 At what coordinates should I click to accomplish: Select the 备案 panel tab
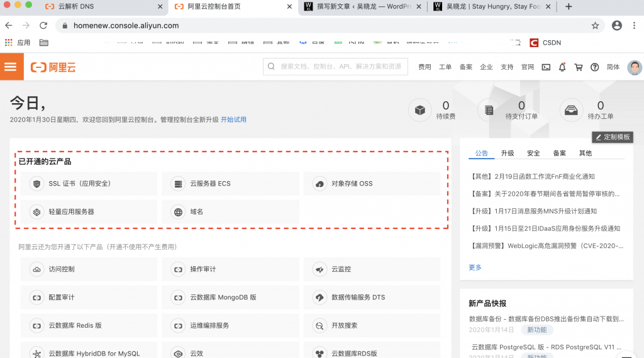559,154
